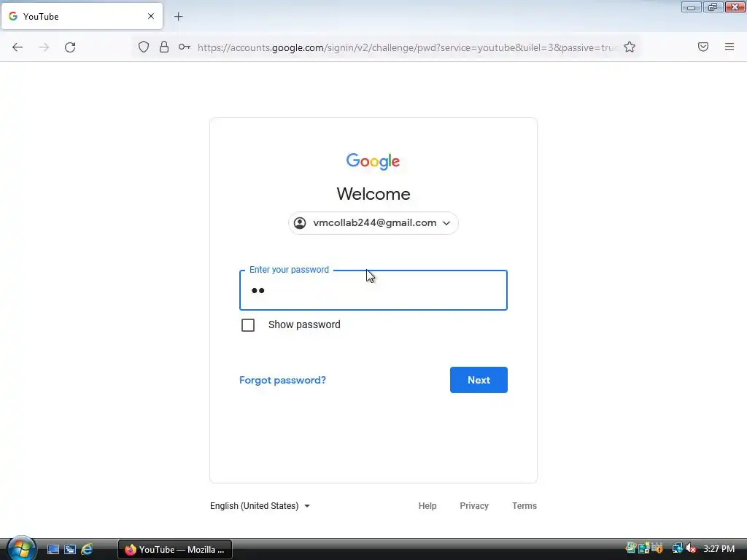Reload the current page
Image resolution: width=747 pixels, height=560 pixels.
[x=70, y=47]
